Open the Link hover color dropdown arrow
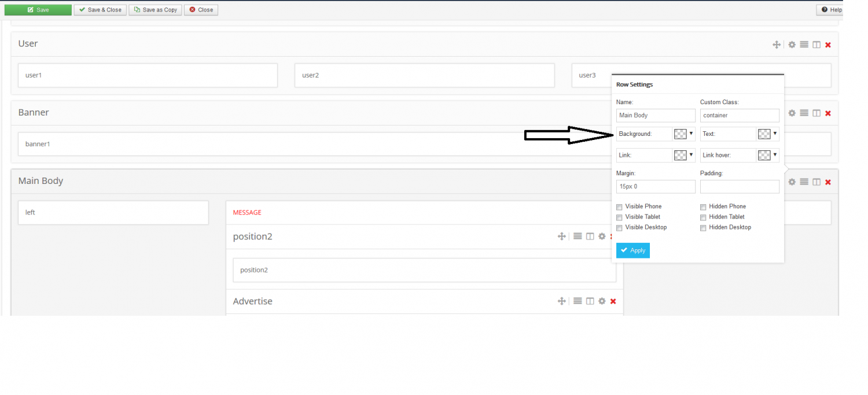The width and height of the screenshot is (868, 395). (775, 155)
